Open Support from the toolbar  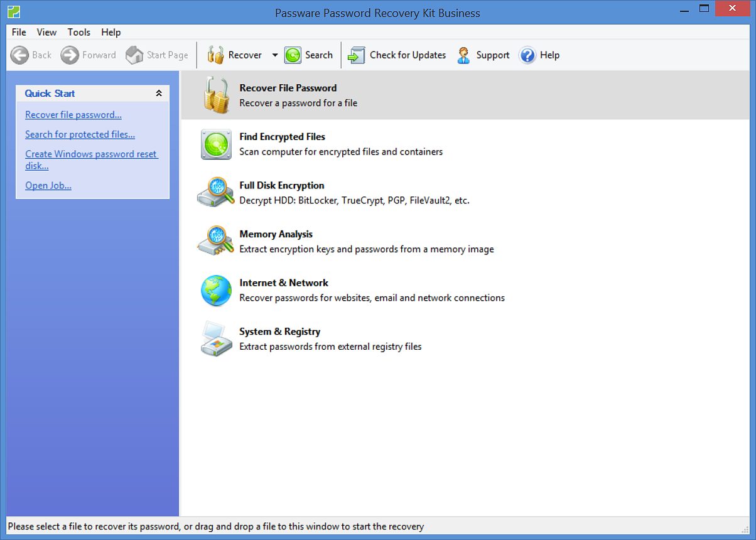(x=464, y=55)
